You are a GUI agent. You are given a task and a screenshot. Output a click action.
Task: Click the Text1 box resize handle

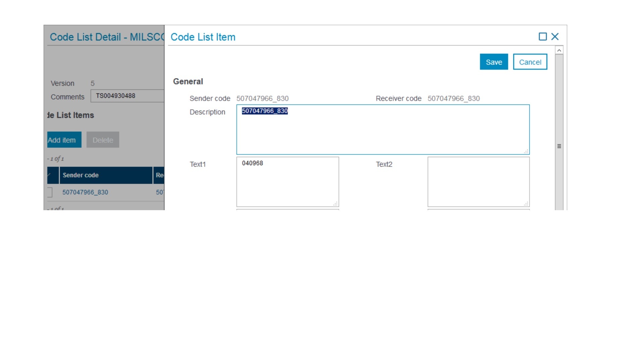coord(335,204)
